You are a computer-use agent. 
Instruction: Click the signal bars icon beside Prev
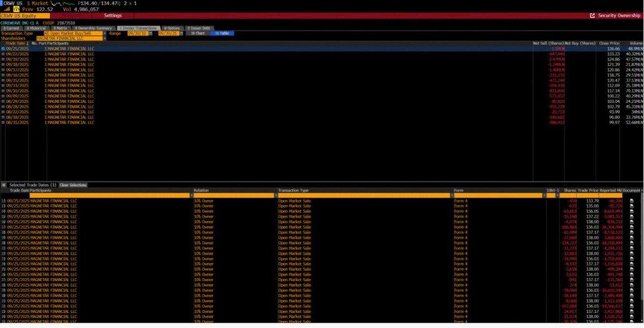pyautogui.click(x=8, y=9)
